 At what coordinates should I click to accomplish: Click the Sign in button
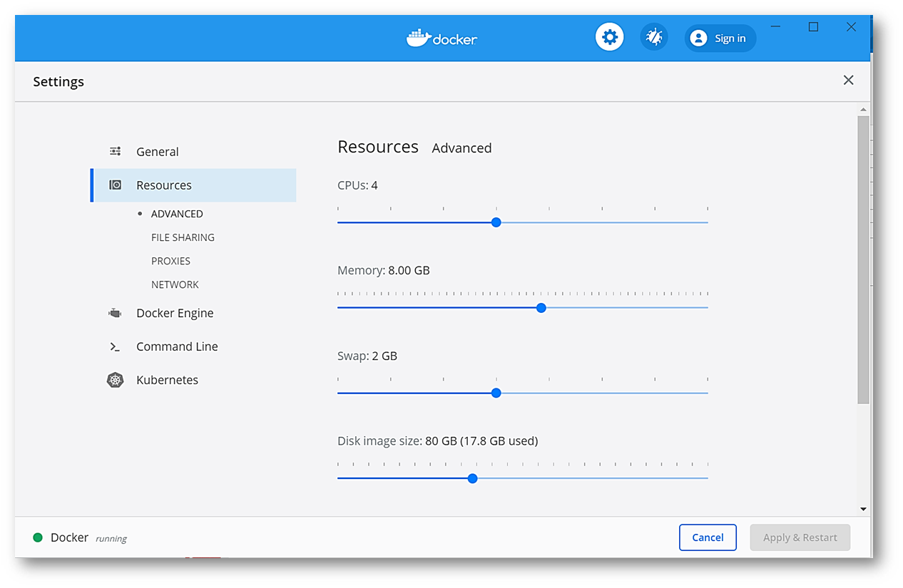(x=720, y=38)
